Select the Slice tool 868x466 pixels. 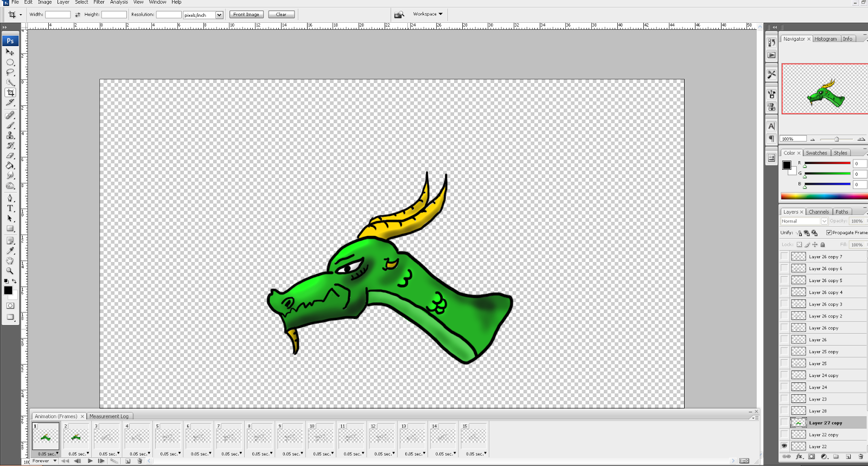coord(10,103)
